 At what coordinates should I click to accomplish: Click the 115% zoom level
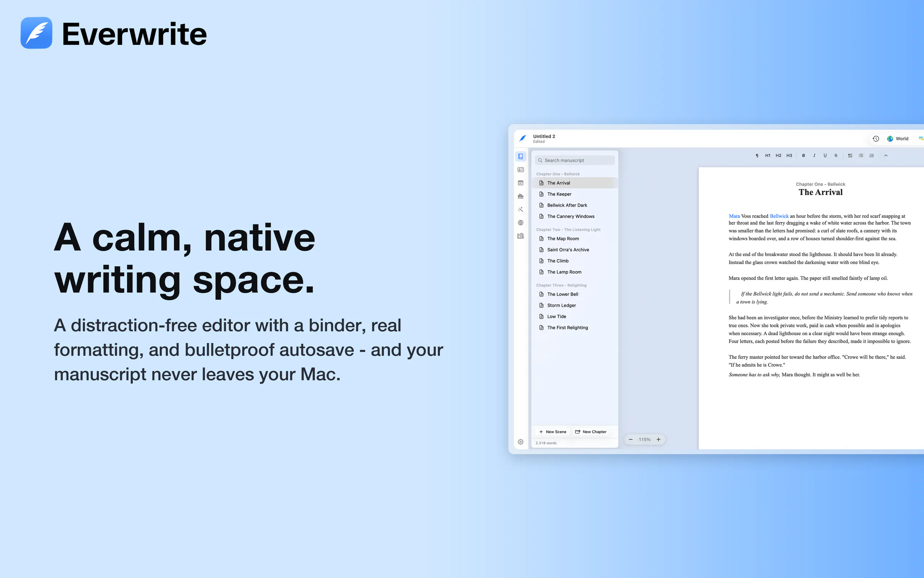pos(645,440)
